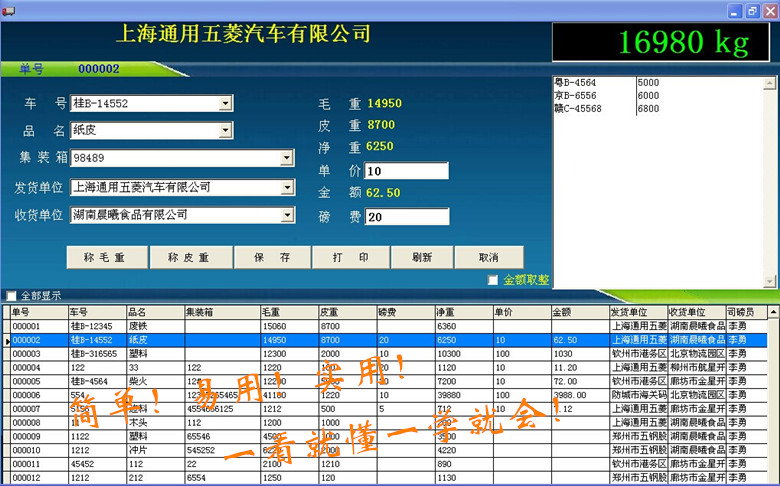Click the 皮重 column header

[x=348, y=312]
